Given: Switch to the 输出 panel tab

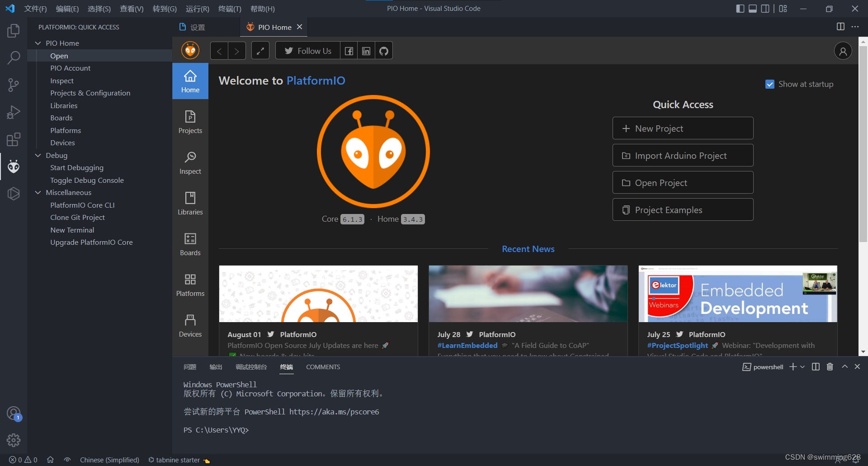Looking at the screenshot, I should (216, 367).
